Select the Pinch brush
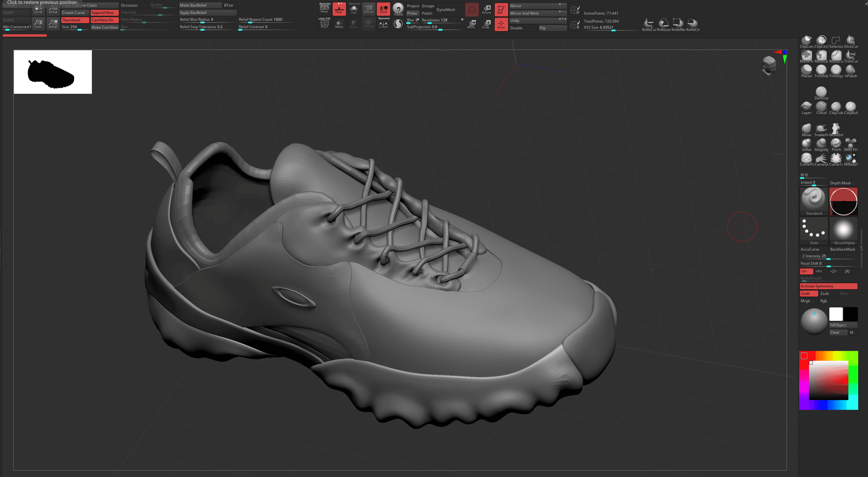This screenshot has width=868, height=477. [836, 145]
